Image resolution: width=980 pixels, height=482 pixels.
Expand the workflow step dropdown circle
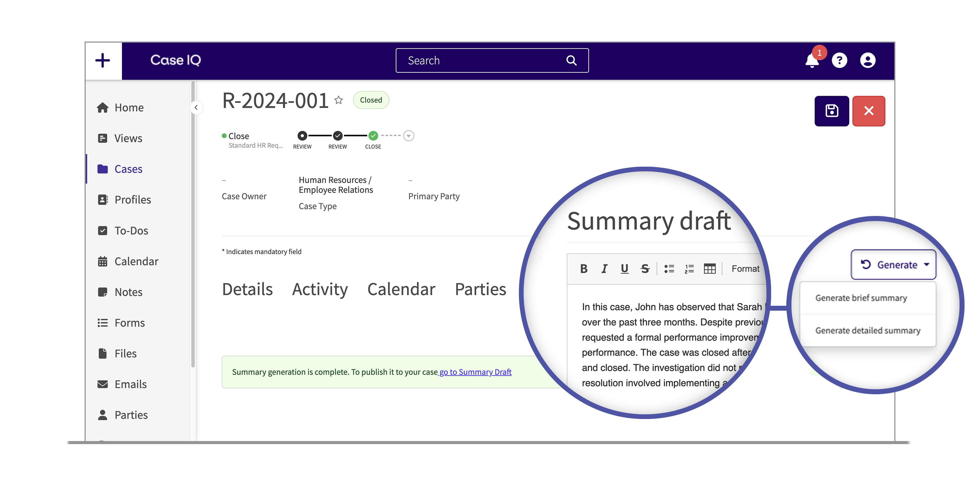pos(409,135)
